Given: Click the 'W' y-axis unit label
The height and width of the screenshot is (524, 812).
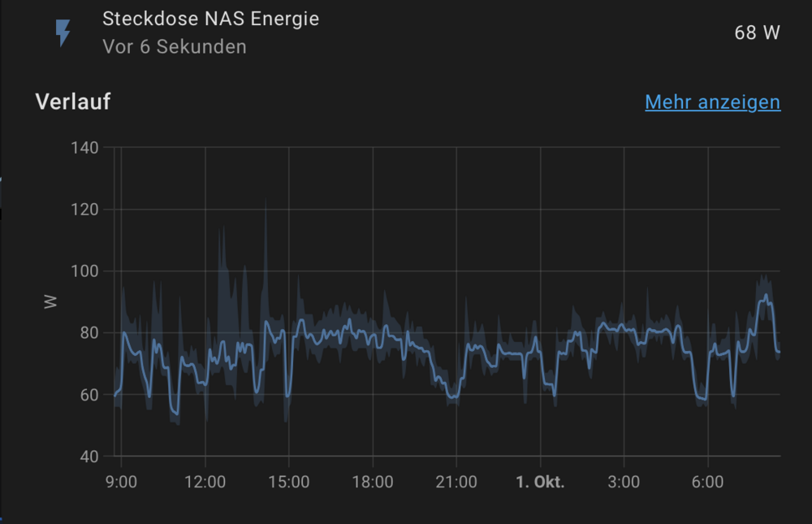Looking at the screenshot, I should [x=50, y=301].
